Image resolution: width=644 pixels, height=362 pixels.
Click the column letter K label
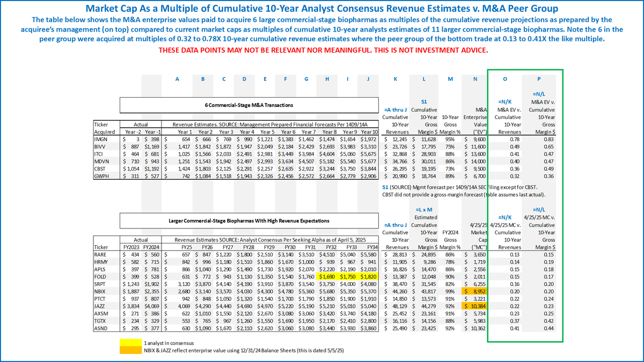click(x=396, y=79)
